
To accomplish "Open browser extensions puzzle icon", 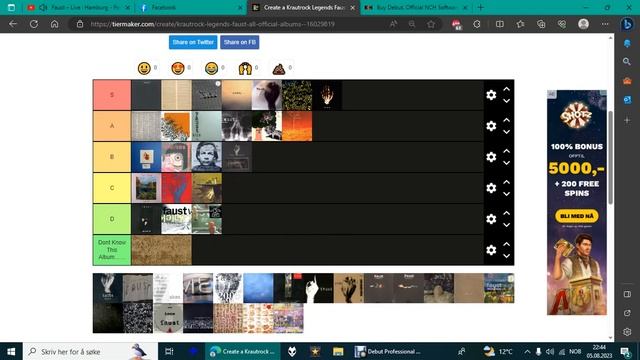I will [x=477, y=24].
